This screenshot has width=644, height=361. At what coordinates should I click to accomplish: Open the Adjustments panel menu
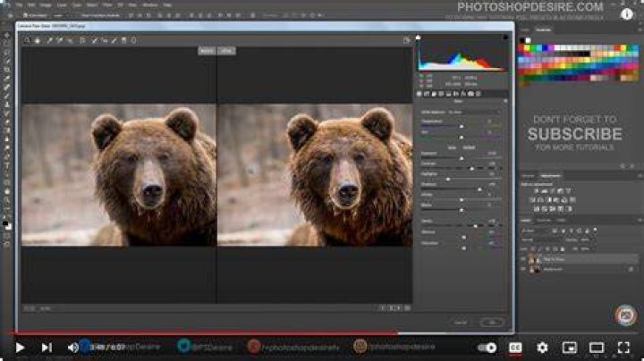coord(640,176)
